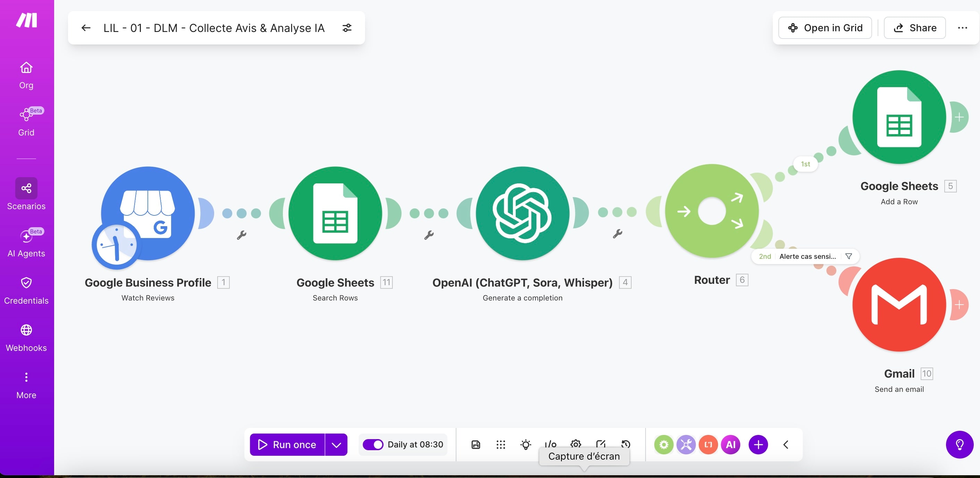Open scenario inputs and outputs (I/O) icon
This screenshot has width=980, height=478.
[x=550, y=445]
